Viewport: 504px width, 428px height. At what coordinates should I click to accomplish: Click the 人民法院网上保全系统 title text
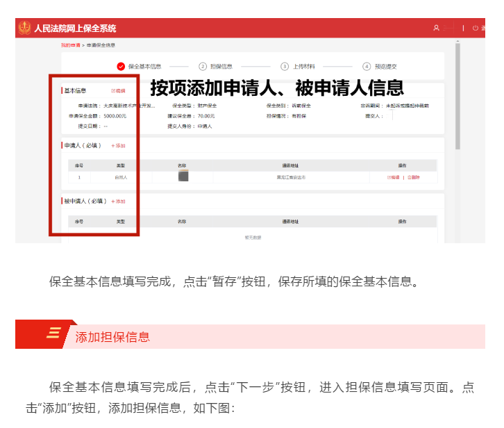(75, 28)
